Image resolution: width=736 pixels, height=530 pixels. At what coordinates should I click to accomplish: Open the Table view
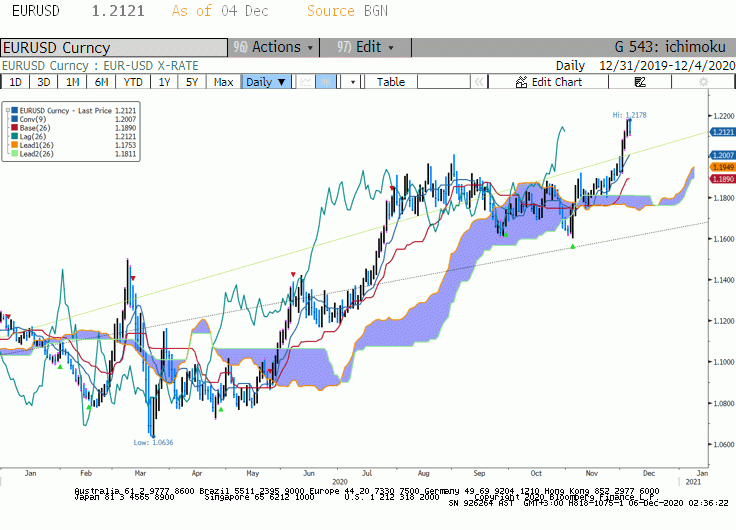click(391, 82)
